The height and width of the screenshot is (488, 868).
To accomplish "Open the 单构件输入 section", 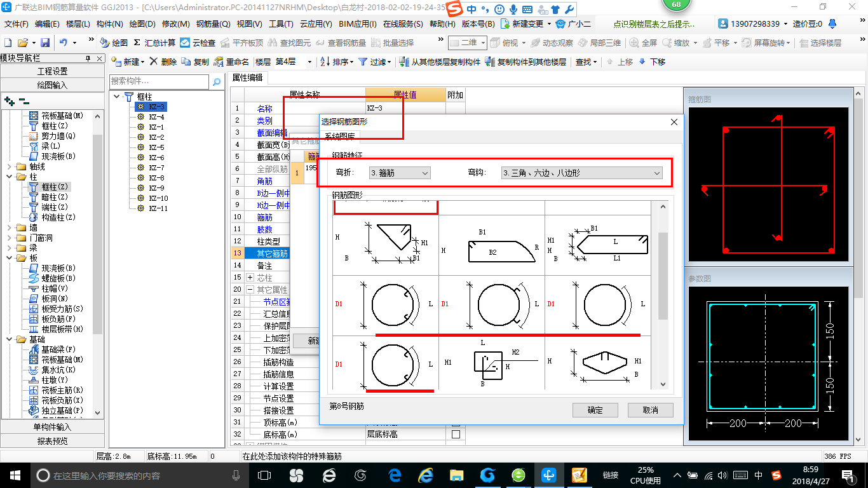I will 52,427.
